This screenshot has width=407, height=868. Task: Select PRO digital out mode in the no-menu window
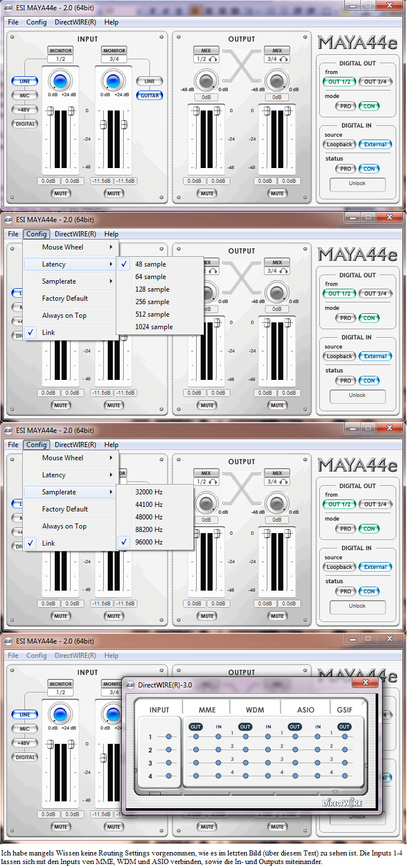point(345,107)
